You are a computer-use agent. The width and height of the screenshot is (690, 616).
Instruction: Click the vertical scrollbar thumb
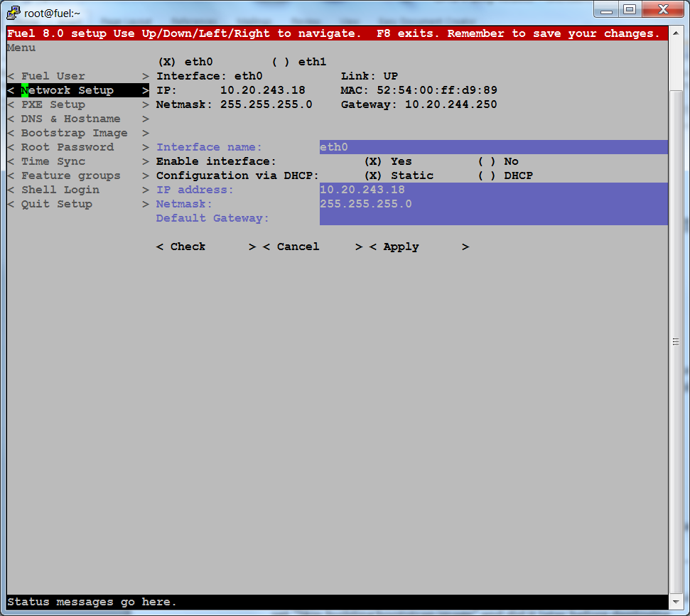676,342
